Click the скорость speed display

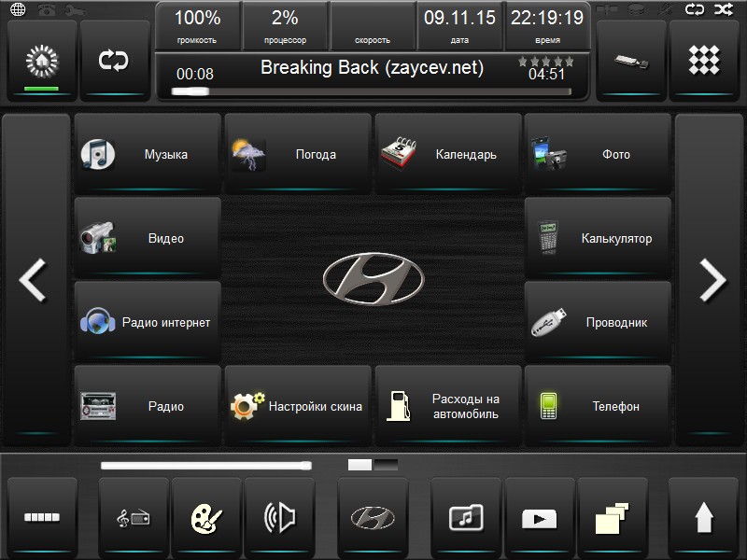click(372, 26)
